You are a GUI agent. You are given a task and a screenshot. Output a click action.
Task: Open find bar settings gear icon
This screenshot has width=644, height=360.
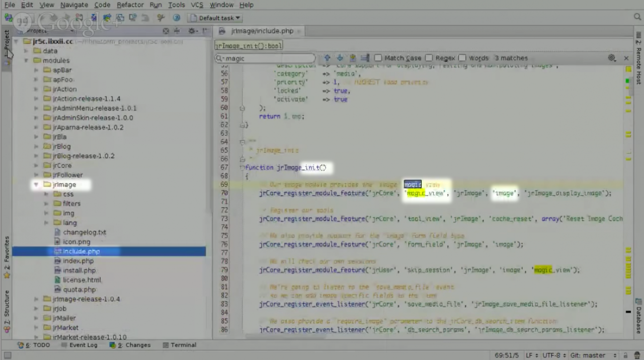(612, 58)
